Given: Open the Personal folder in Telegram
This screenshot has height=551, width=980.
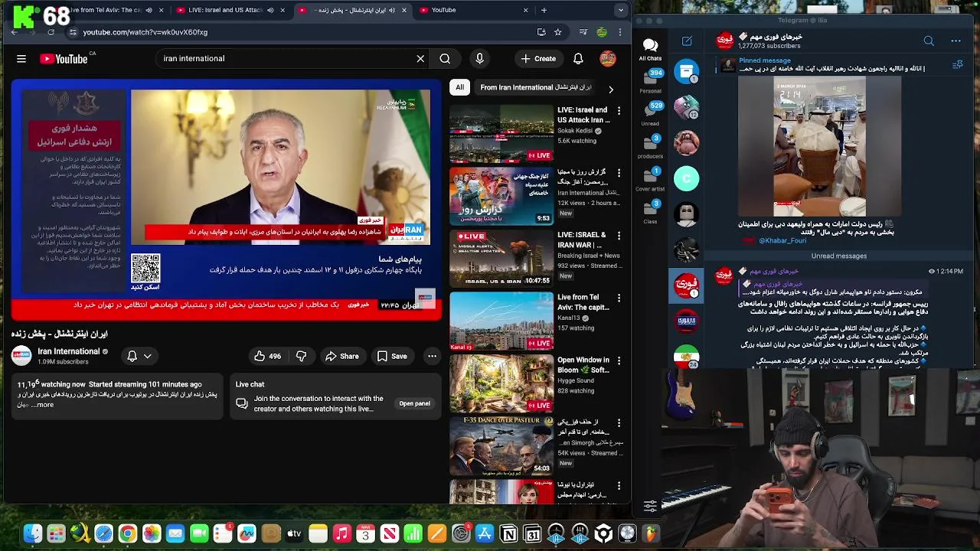Looking at the screenshot, I should pos(650,81).
